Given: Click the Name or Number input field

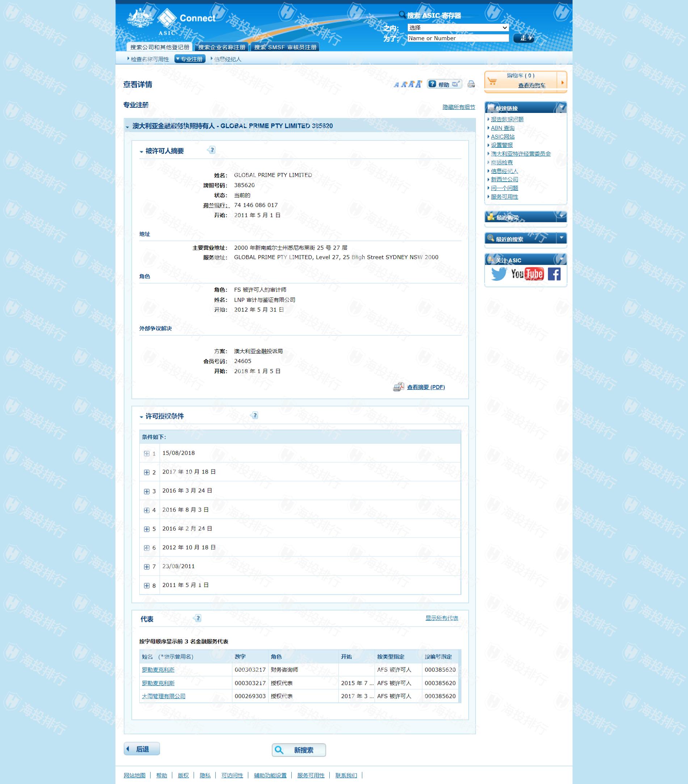Looking at the screenshot, I should pyautogui.click(x=458, y=38).
